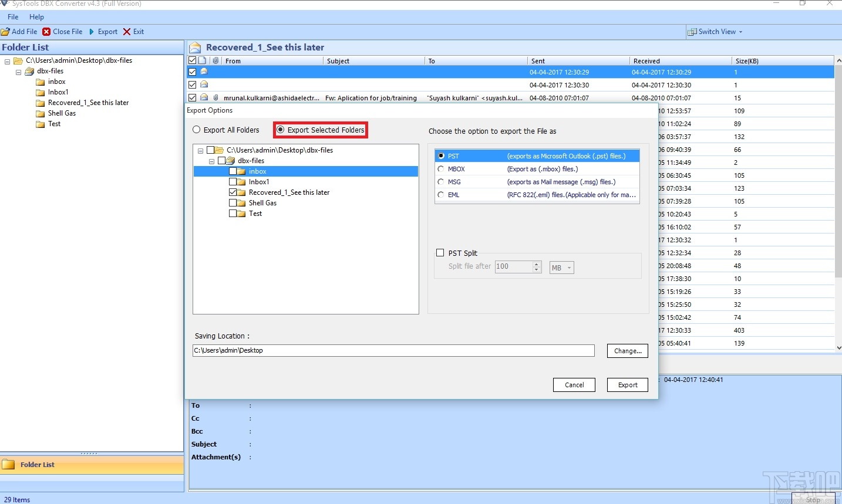Click the envelope icon on the highlighted message row
Viewport: 842px width, 504px height.
pyautogui.click(x=204, y=72)
